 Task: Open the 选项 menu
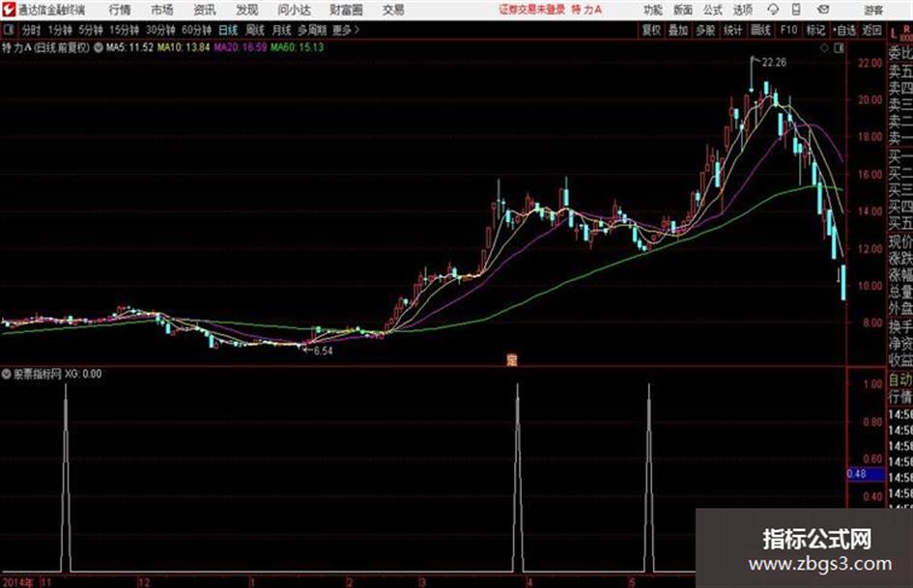click(x=742, y=10)
